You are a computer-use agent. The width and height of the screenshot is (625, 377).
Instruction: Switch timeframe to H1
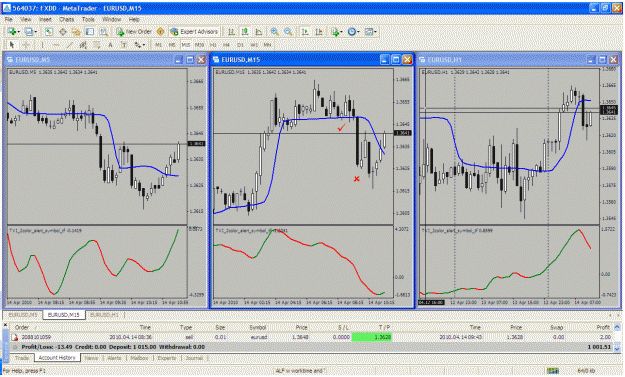[x=213, y=45]
